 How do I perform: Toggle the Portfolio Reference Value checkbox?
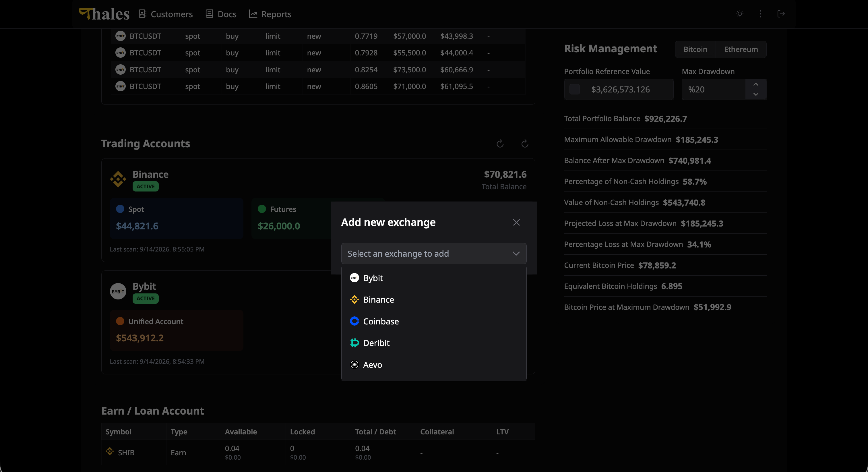coord(575,89)
